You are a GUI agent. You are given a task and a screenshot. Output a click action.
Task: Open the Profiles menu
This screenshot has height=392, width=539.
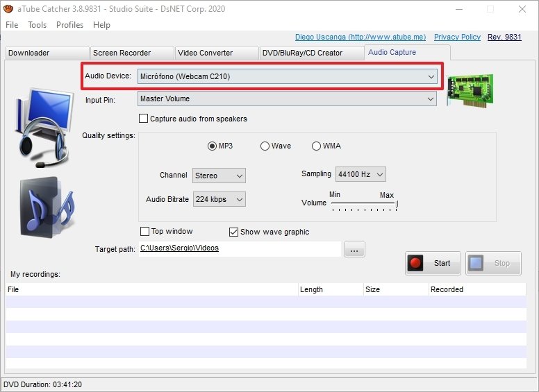pos(69,25)
